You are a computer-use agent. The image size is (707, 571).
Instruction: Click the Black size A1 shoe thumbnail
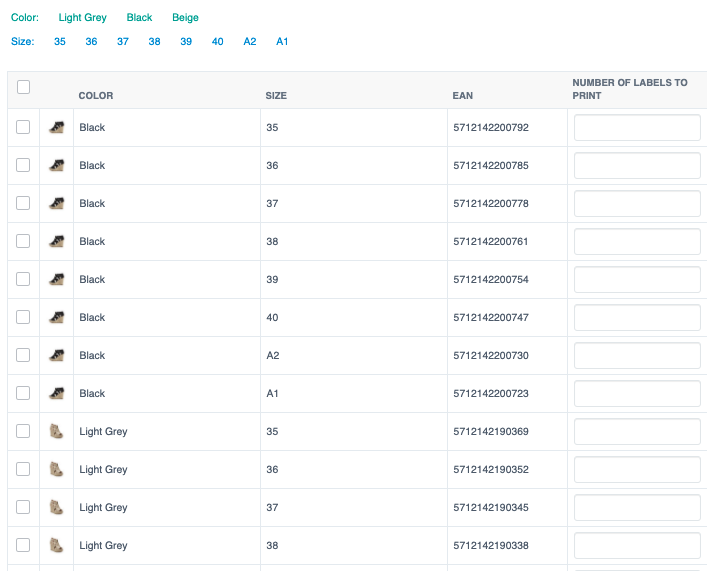tap(57, 394)
